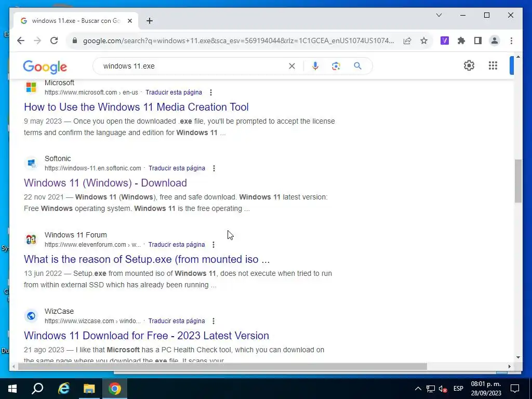Open more options for Microsoft result
This screenshot has height=399, width=532.
click(211, 92)
